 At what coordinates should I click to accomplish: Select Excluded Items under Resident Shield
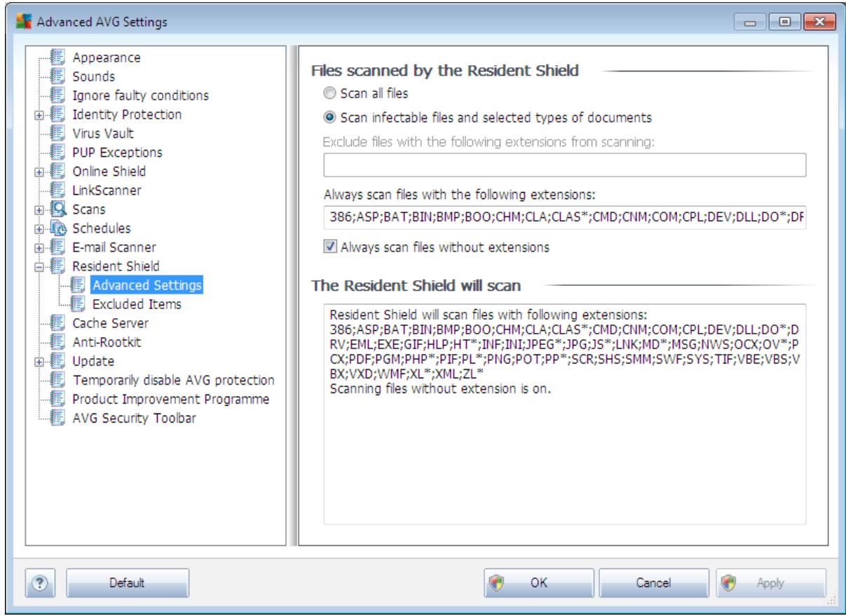[137, 304]
